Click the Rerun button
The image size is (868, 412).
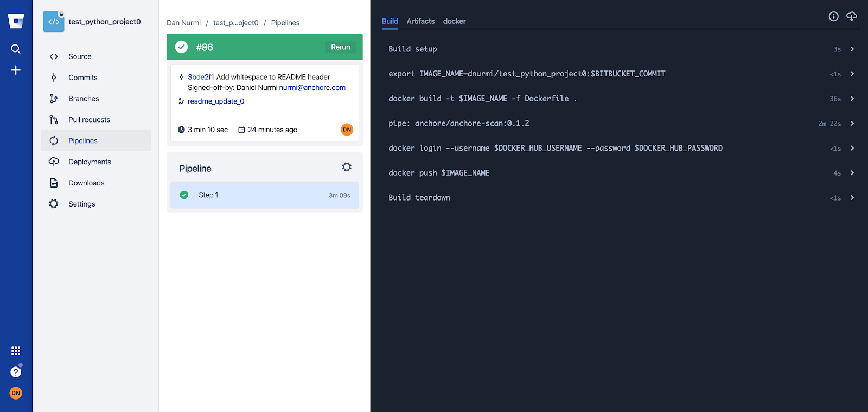point(341,47)
